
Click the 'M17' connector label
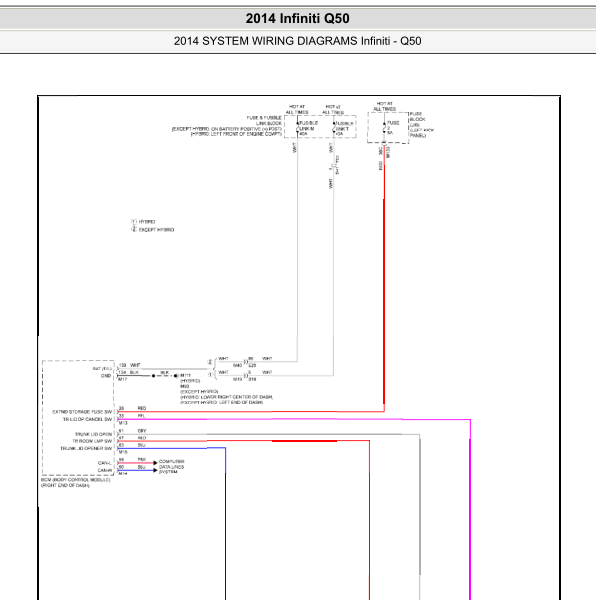click(x=123, y=380)
